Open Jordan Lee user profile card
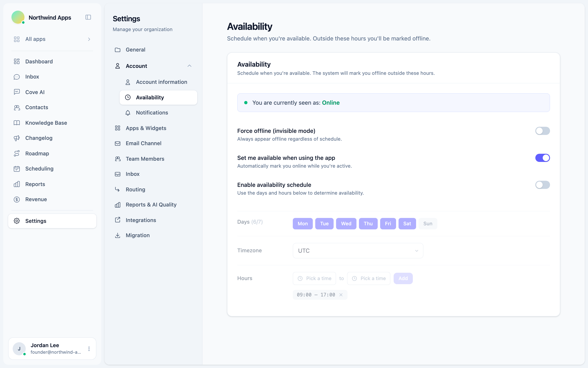The image size is (588, 368). click(52, 349)
